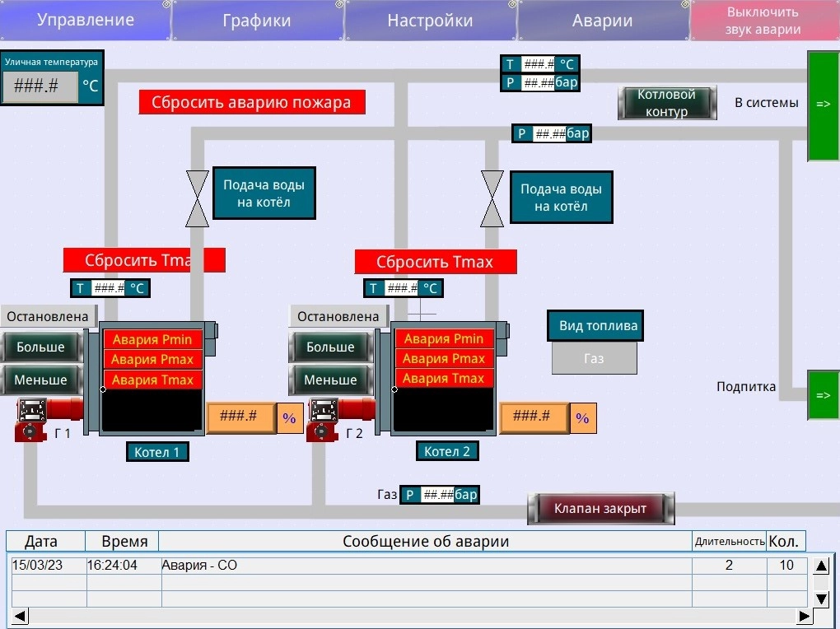Click boiler 2 water supply valve icon
Screen dimensions: 840x629
(x=492, y=198)
